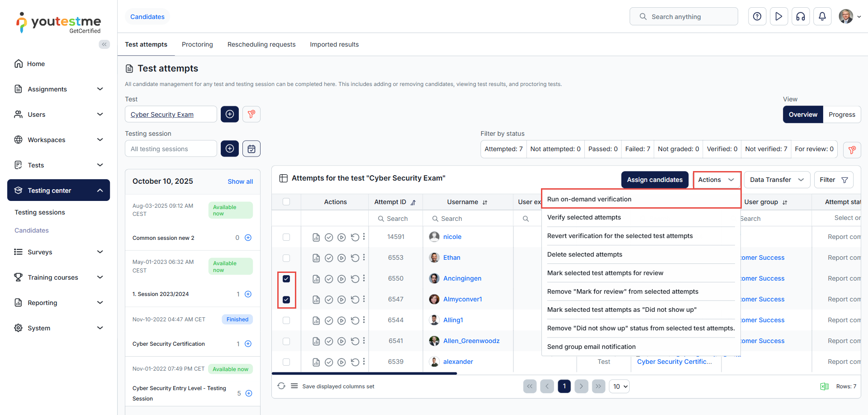Switch to the Proctoring tab

pos(197,44)
